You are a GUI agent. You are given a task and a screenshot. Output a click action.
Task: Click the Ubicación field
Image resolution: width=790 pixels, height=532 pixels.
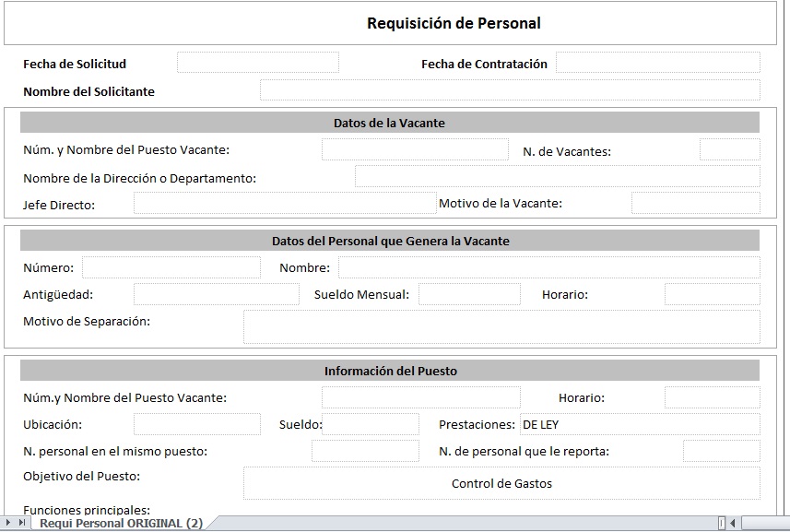pyautogui.click(x=197, y=424)
